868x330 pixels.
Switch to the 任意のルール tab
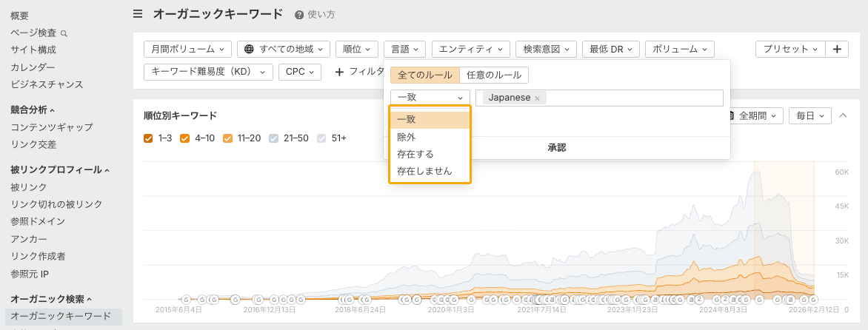[494, 75]
